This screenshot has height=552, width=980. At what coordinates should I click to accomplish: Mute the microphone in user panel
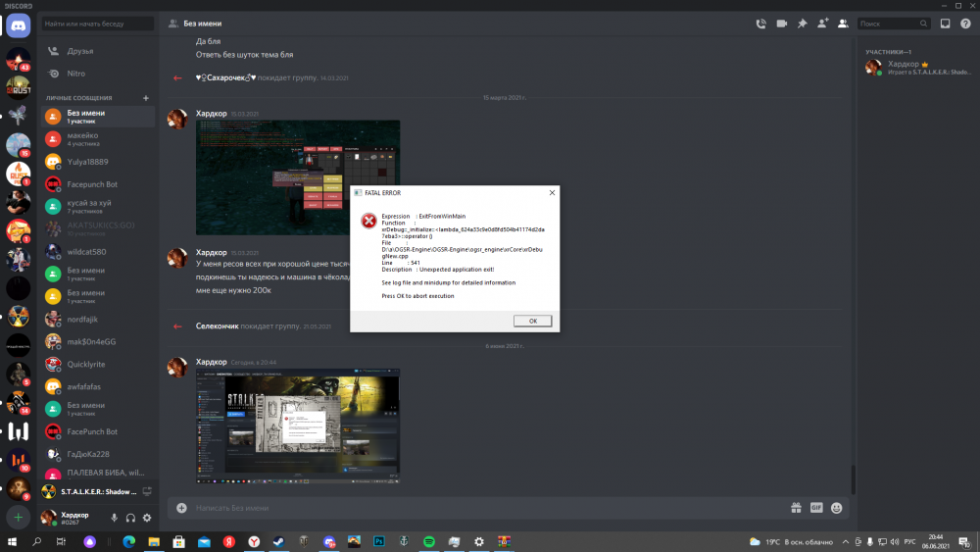click(x=114, y=518)
